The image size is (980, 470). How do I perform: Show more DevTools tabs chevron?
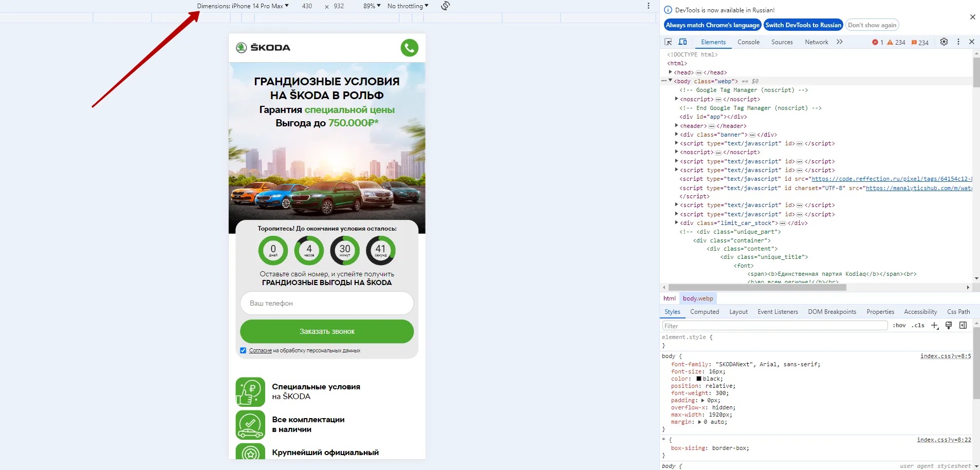pyautogui.click(x=840, y=42)
